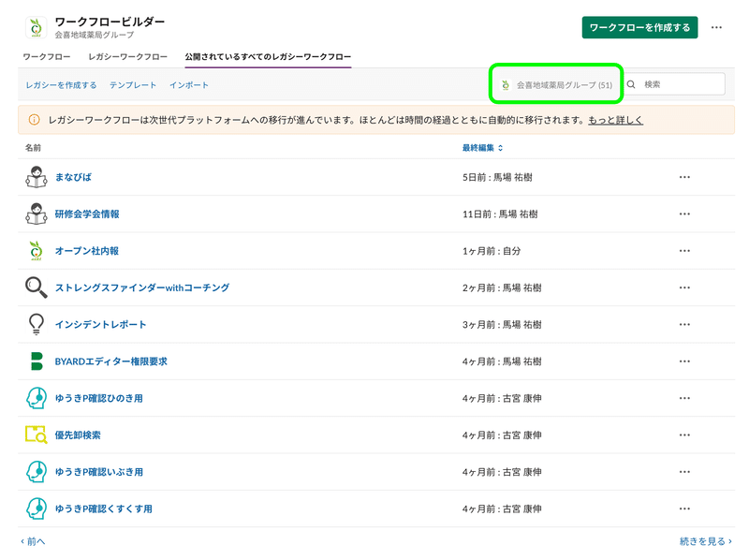This screenshot has height=560, width=749.
Task: Click the green B icon of BYARD
Action: [37, 361]
